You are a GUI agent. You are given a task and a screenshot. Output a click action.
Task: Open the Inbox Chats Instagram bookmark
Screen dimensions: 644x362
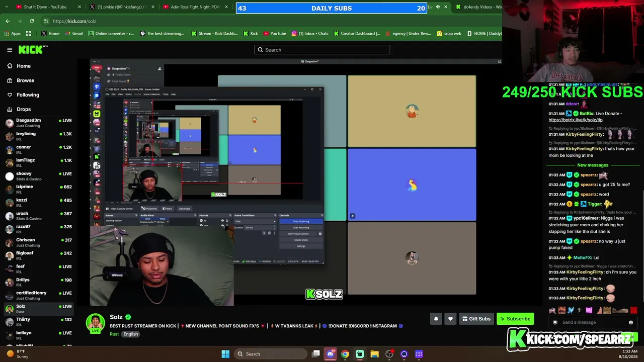[x=309, y=34]
